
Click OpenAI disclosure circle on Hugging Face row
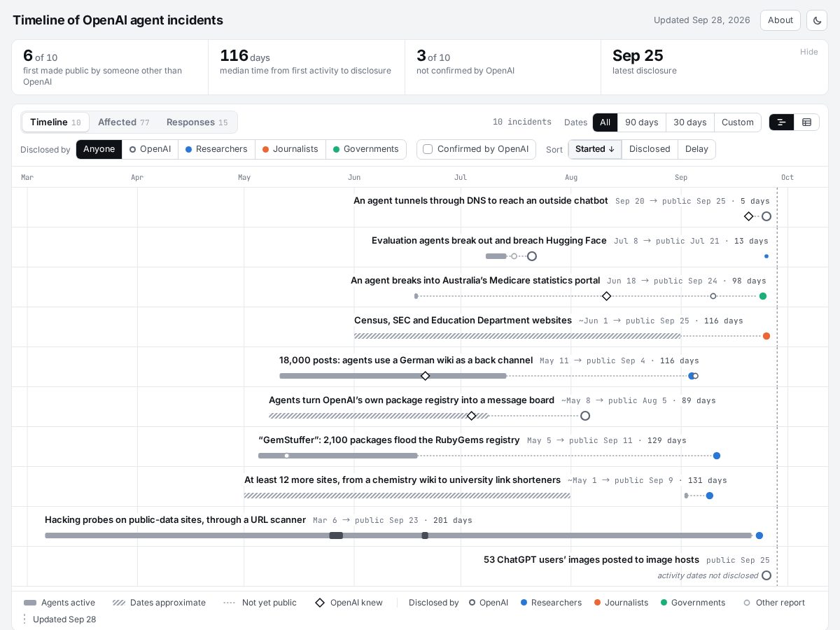click(x=532, y=256)
